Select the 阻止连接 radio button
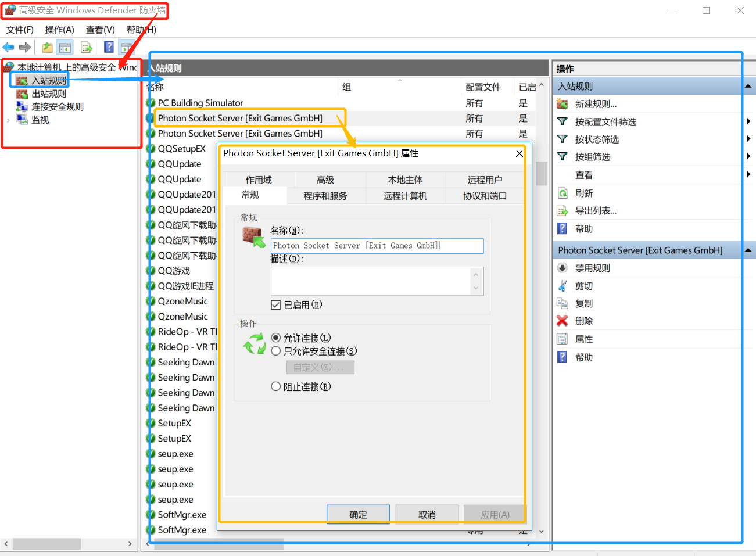The image size is (756, 556). tap(276, 386)
